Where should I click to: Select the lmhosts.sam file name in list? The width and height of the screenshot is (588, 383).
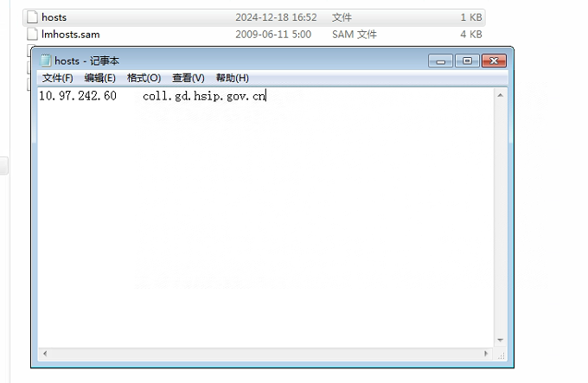(71, 35)
